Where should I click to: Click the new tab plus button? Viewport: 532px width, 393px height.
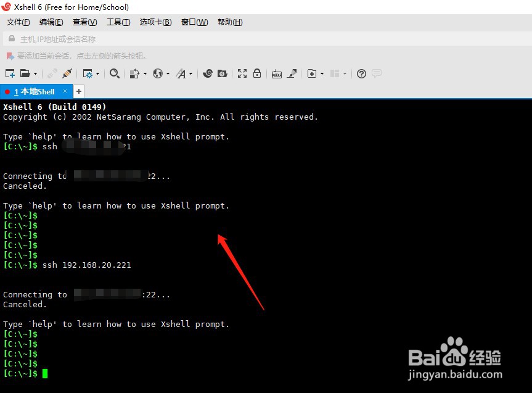(78, 91)
